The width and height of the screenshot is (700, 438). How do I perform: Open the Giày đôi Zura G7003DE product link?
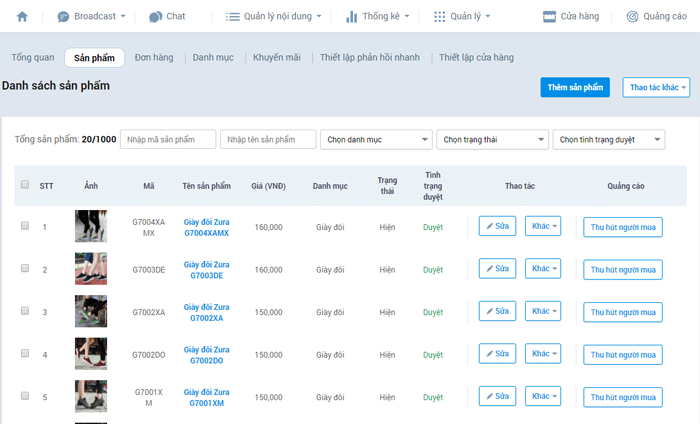(206, 269)
